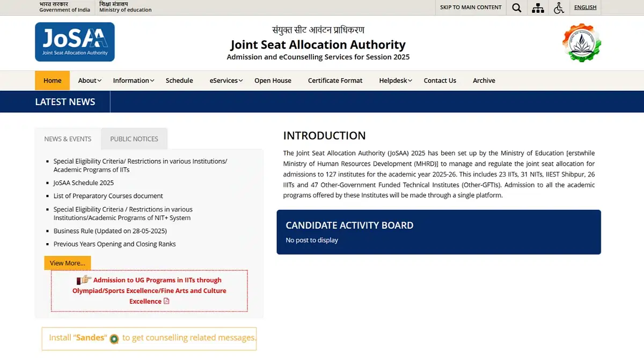The width and height of the screenshot is (644, 358).
Task: Click the JoSAA logo
Action: click(75, 42)
